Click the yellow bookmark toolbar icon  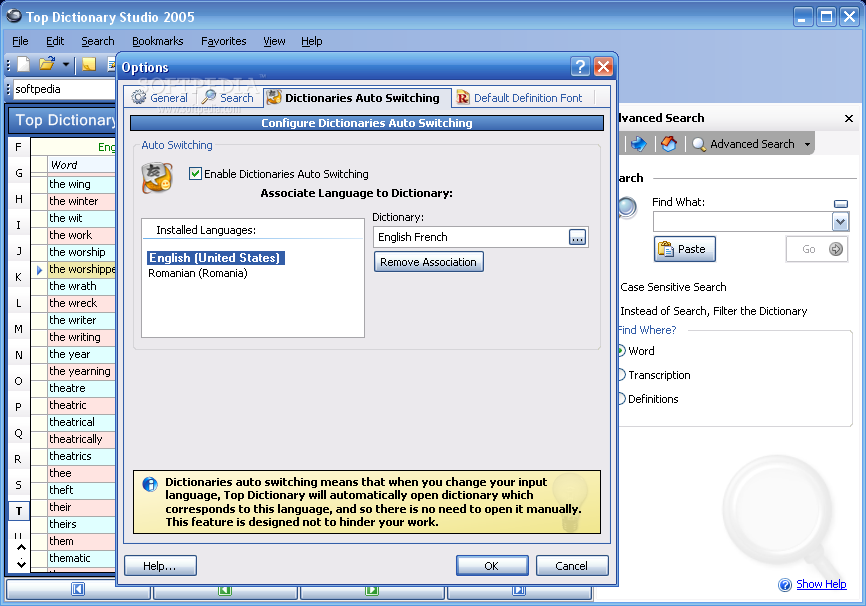click(x=89, y=65)
